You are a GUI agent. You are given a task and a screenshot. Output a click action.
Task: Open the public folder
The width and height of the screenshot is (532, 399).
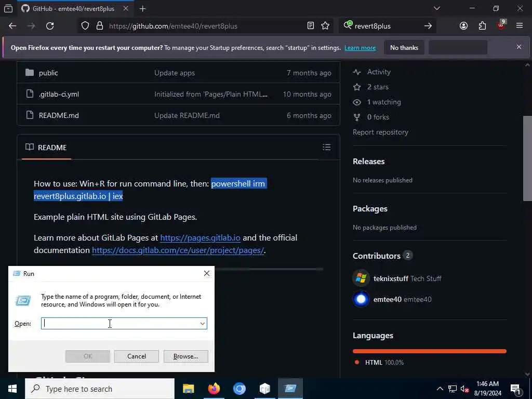[x=48, y=73]
